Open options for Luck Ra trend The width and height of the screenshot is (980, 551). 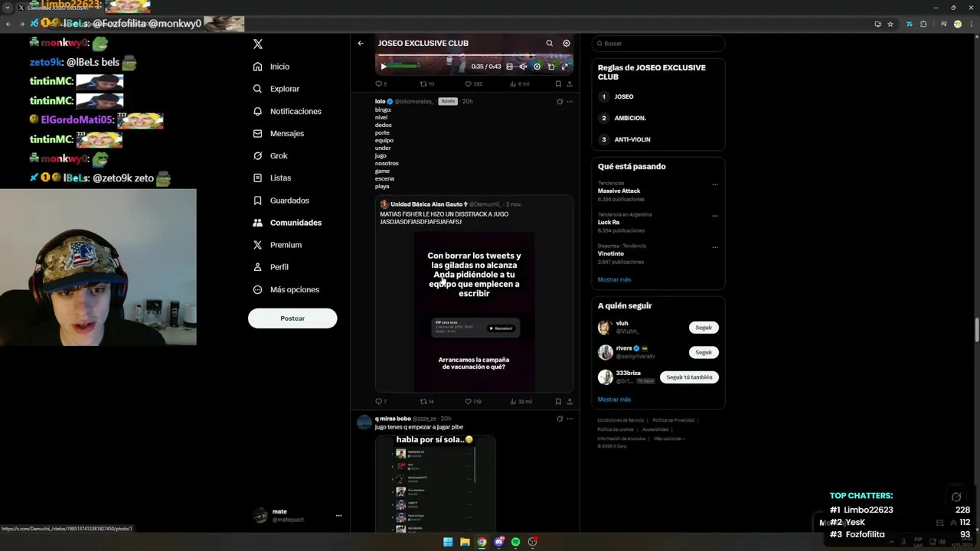tap(715, 216)
